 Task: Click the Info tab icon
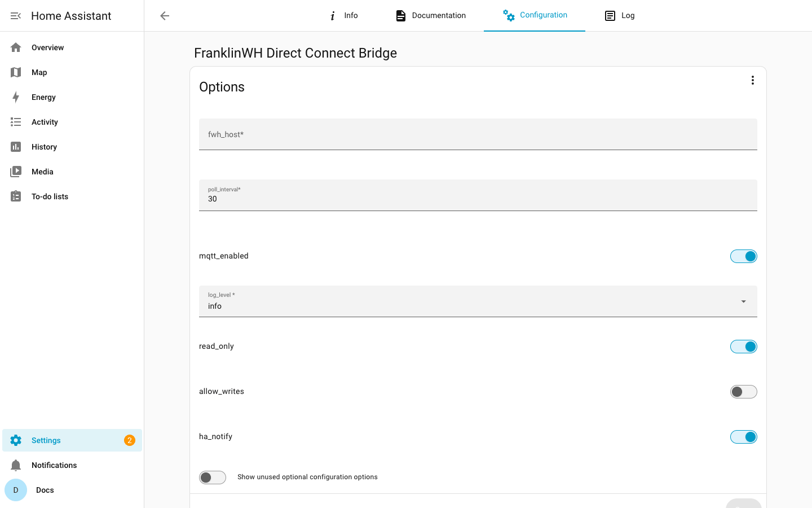(333, 16)
